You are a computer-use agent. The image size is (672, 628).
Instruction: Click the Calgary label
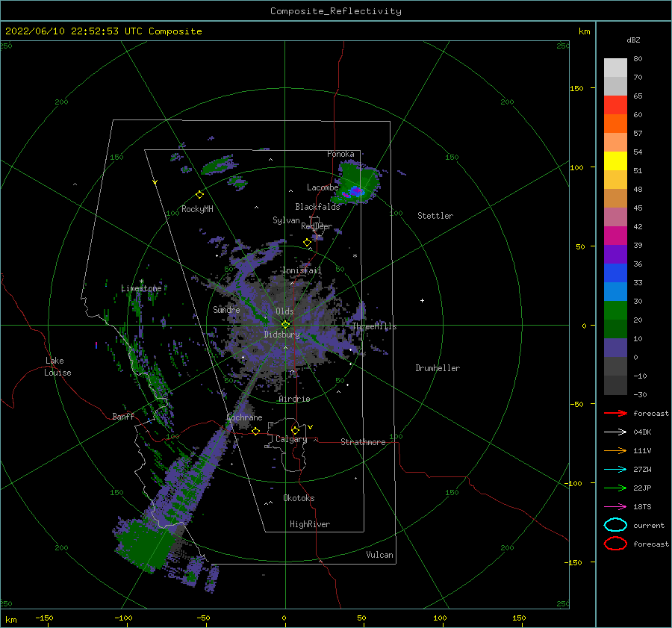pyautogui.click(x=291, y=439)
